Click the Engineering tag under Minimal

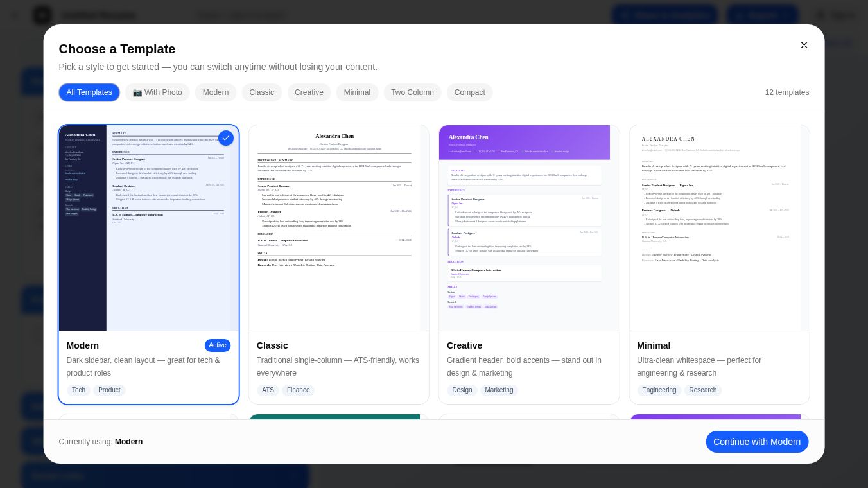[x=659, y=390]
